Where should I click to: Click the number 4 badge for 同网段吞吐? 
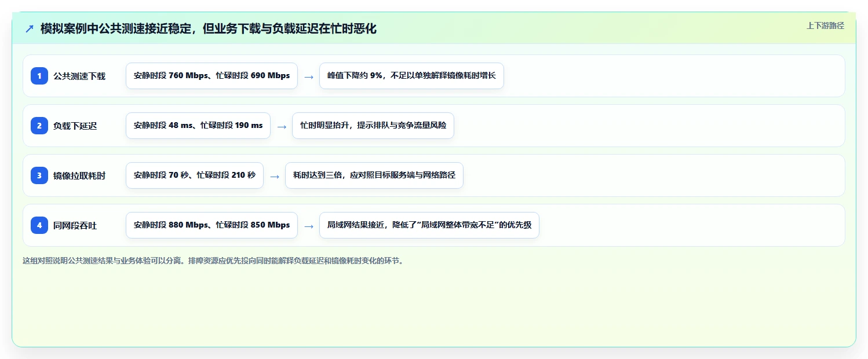pos(39,225)
